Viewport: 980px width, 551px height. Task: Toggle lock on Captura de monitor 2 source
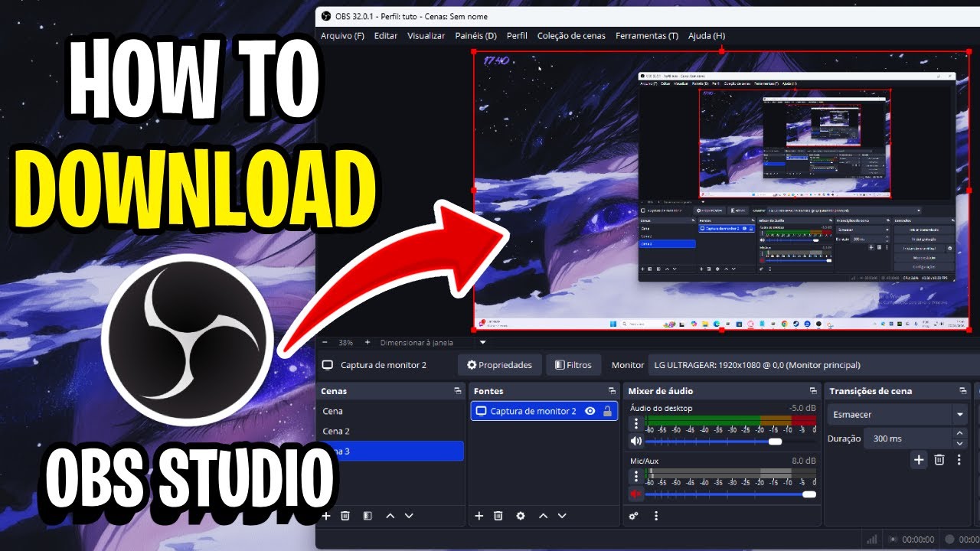click(607, 411)
